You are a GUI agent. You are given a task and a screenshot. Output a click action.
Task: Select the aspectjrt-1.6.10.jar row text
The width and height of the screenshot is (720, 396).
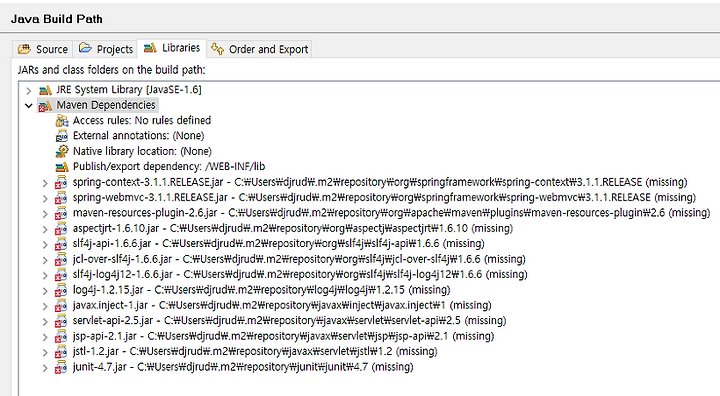pyautogui.click(x=292, y=228)
